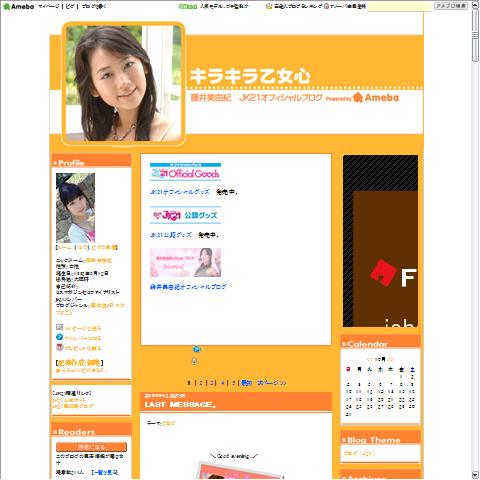Open the ブログを書く link in the top bar
Image resolution: width=480 pixels, height=480 pixels.
94,6
